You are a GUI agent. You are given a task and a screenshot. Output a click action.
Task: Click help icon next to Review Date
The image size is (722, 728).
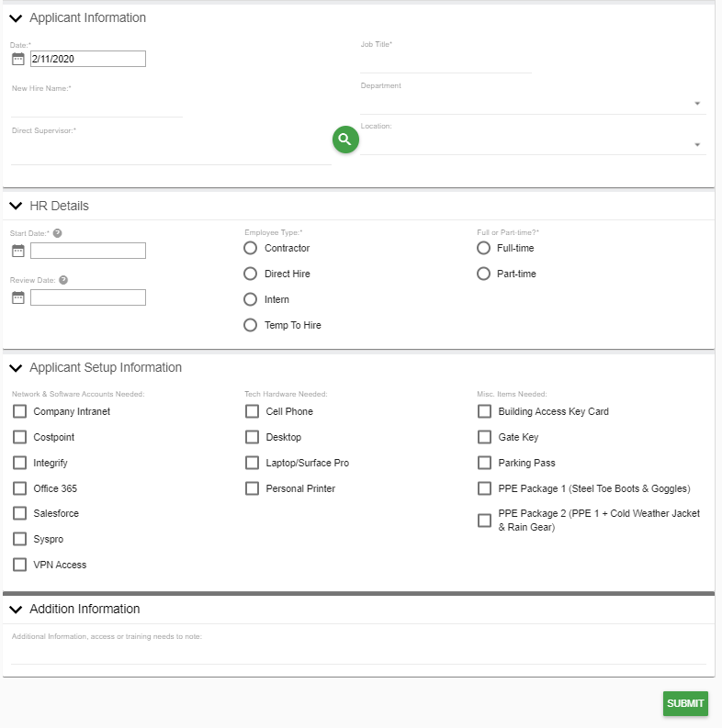(x=63, y=280)
